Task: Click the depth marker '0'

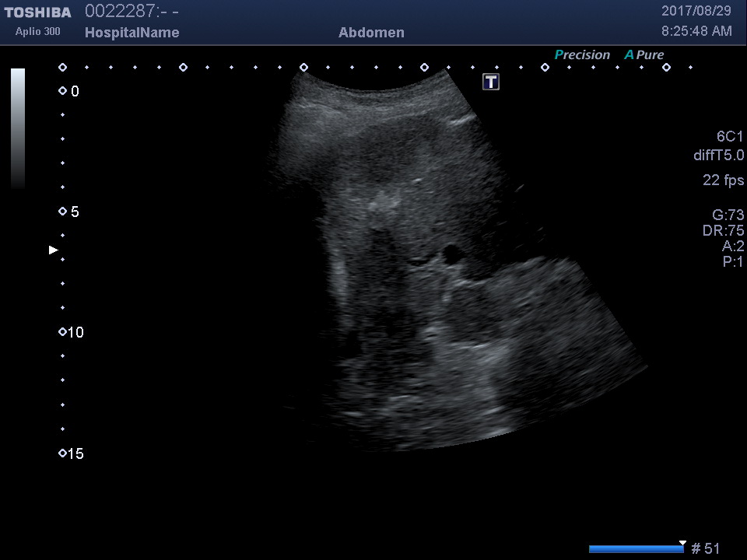Action: click(x=75, y=92)
